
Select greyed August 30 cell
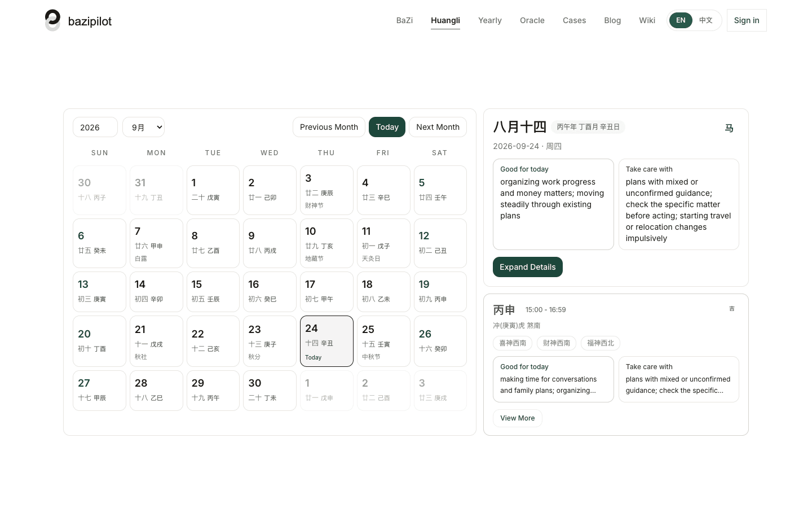coord(99,190)
